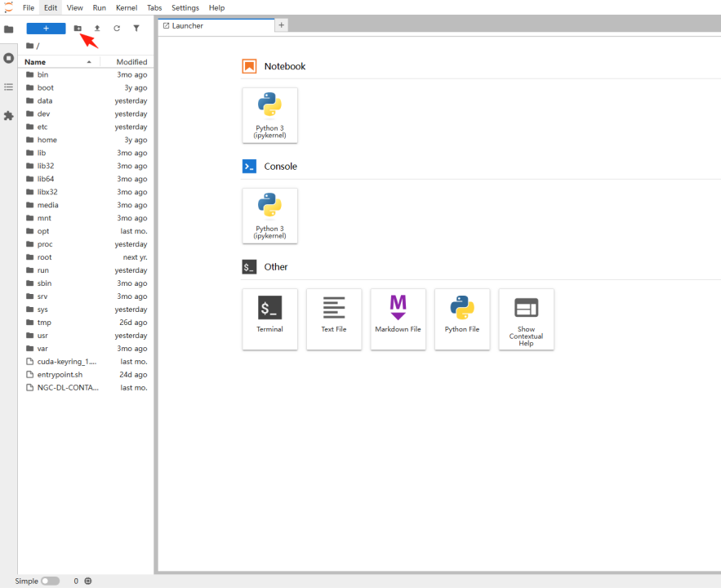Create a new folder via toolbar icon

78,29
